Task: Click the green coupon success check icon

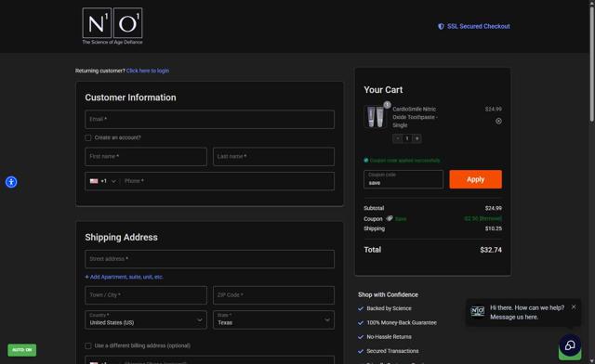Action: coord(365,160)
